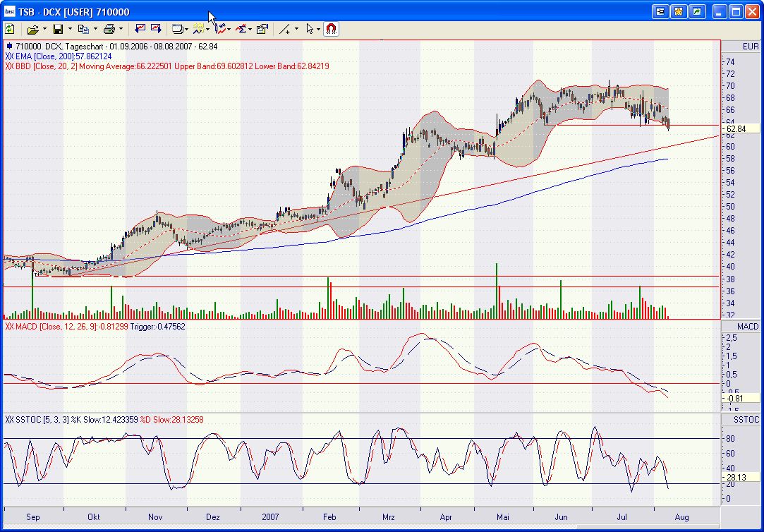Screen dimensions: 764x532
Task: Click the chart properties icon with hand
Action: [x=262, y=29]
